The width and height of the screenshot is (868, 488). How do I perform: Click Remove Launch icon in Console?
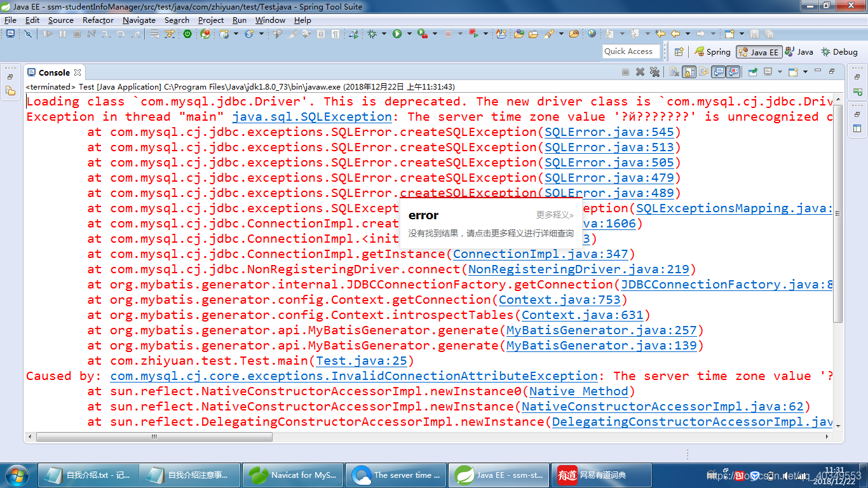640,72
